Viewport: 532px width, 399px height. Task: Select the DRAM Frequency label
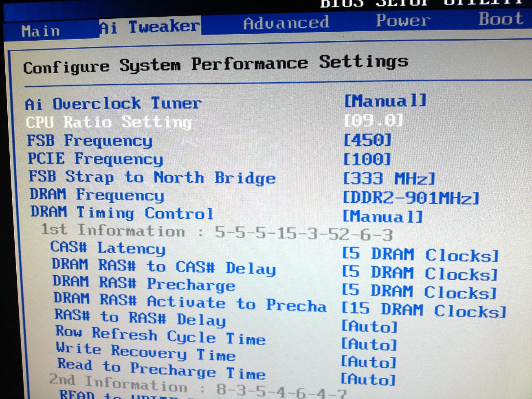click(x=97, y=195)
